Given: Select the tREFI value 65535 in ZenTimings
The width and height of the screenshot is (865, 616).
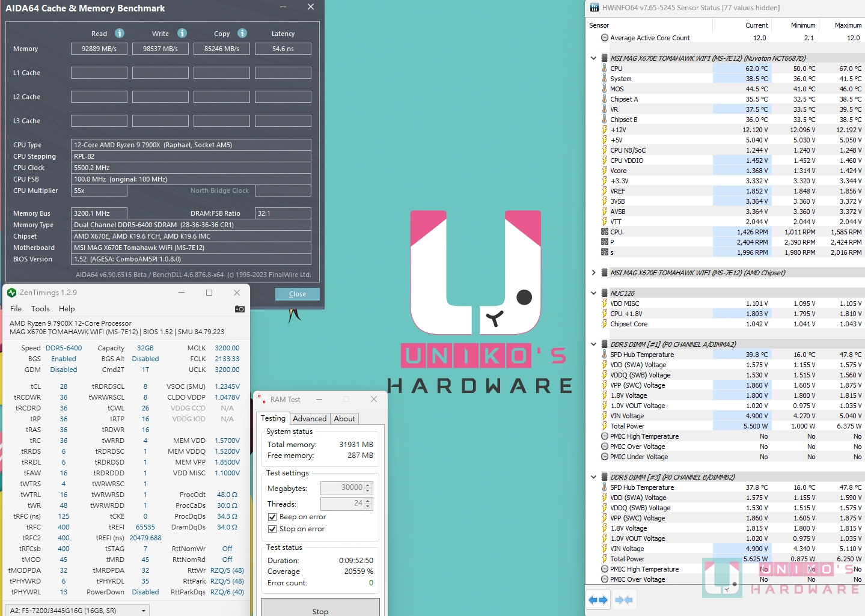Looking at the screenshot, I should pyautogui.click(x=145, y=527).
